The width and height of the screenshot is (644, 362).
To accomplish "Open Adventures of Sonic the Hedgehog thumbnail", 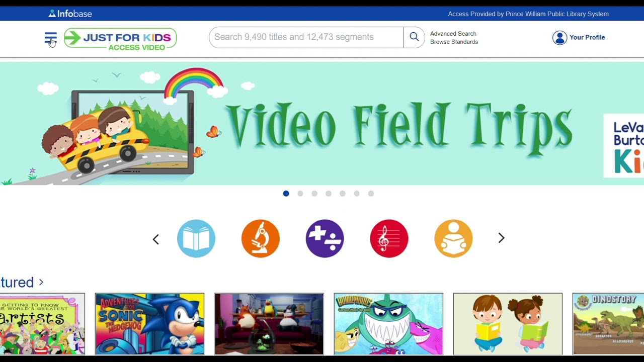I will (150, 324).
